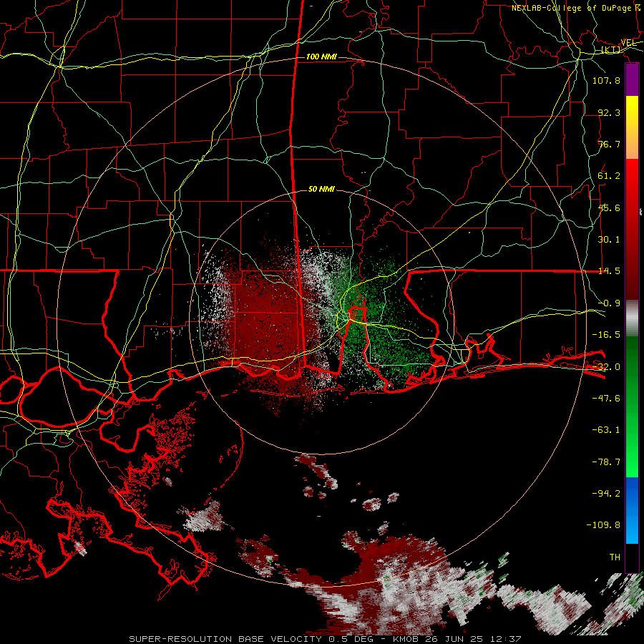Click the 92.3 value on velocity scale
The width and height of the screenshot is (644, 644).
tap(609, 112)
